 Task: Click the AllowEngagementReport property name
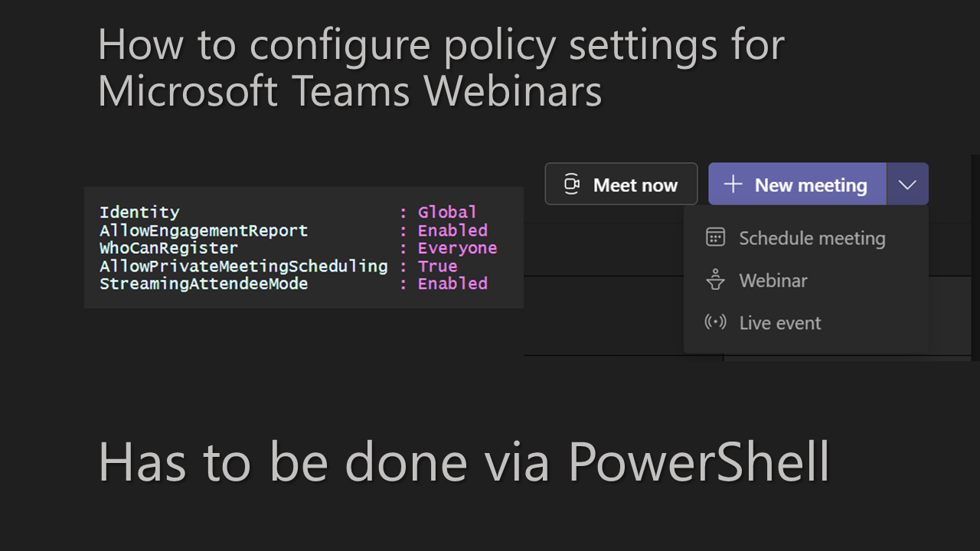[x=204, y=230]
